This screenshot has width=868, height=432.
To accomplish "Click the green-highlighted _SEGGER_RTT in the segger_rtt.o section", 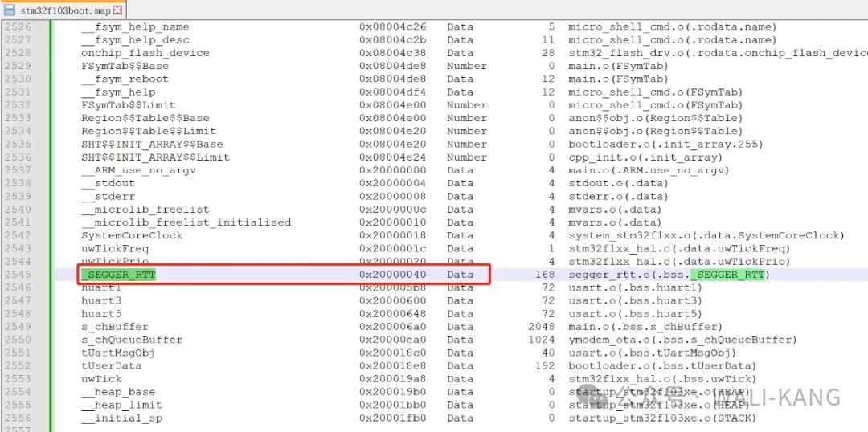I will click(x=730, y=275).
